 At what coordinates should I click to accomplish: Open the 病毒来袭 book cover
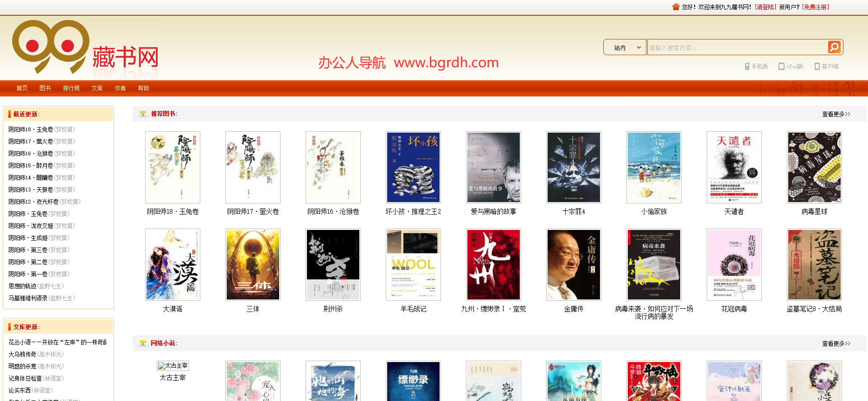(654, 265)
